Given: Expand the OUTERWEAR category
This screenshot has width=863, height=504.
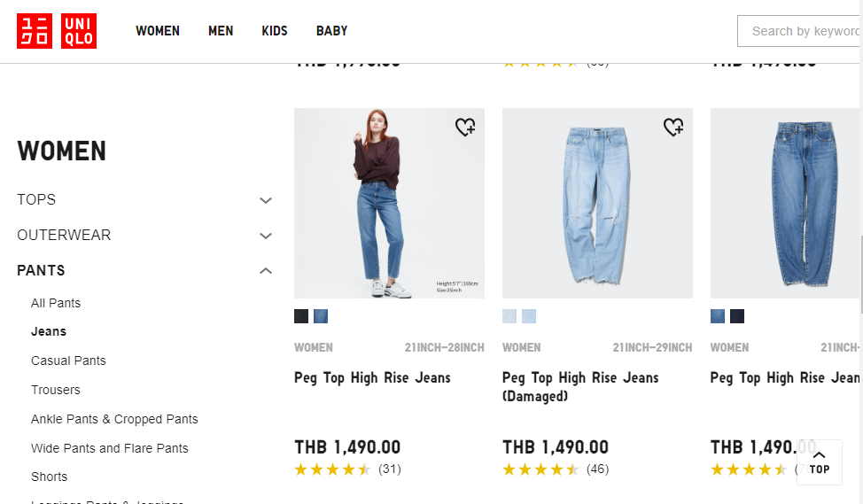Looking at the screenshot, I should click(x=265, y=236).
